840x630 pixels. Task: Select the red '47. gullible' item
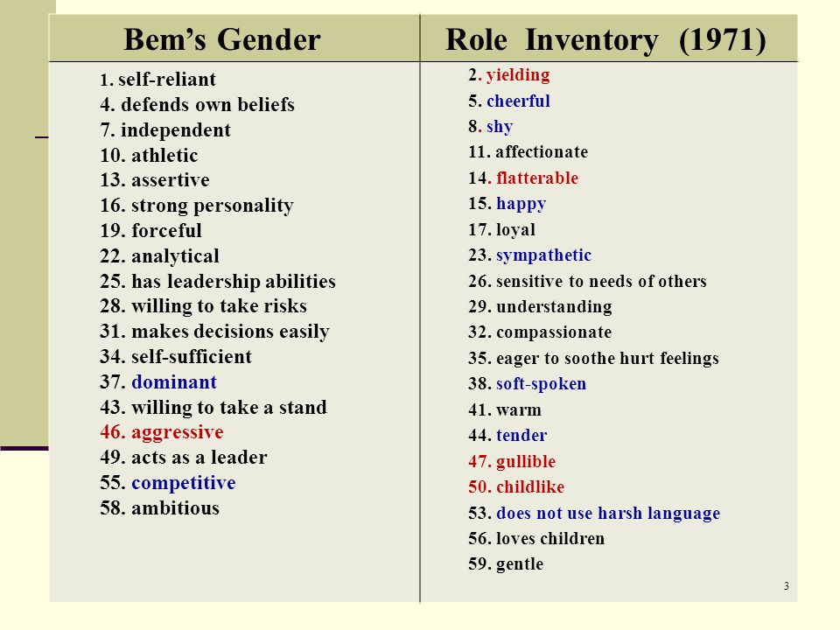pos(512,462)
